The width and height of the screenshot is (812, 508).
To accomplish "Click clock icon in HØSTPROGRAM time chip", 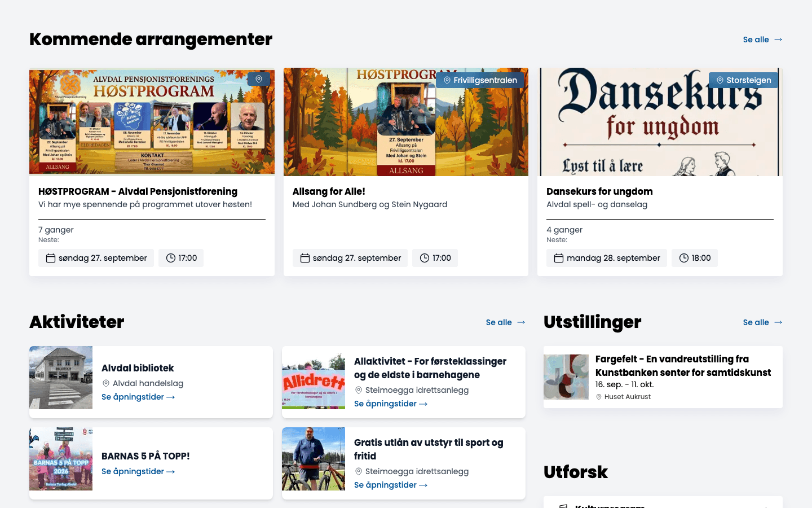I will (x=171, y=258).
